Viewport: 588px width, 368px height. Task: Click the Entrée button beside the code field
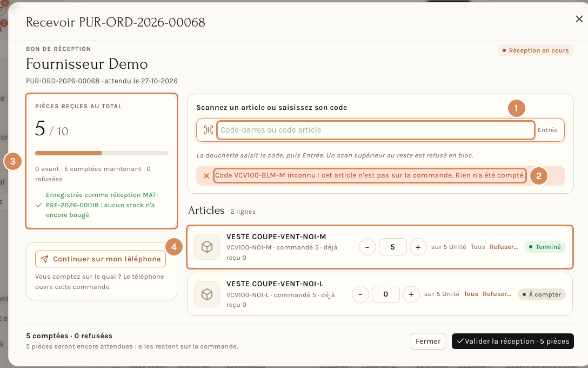tap(547, 130)
